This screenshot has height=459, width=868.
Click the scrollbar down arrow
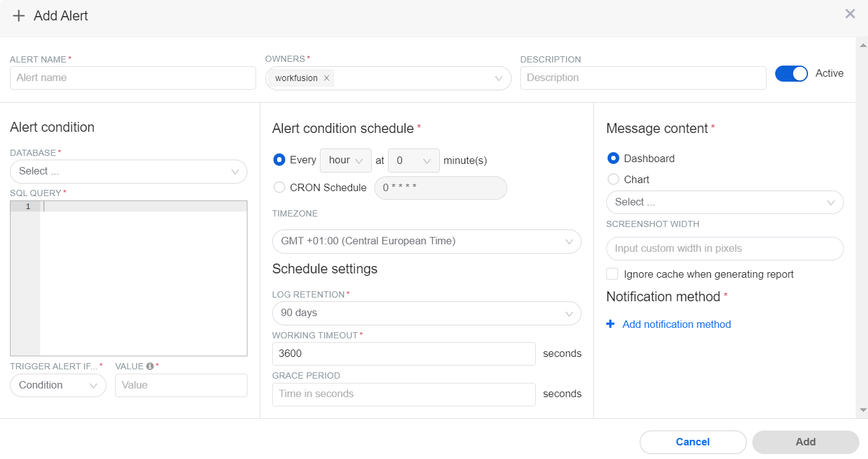point(863,410)
